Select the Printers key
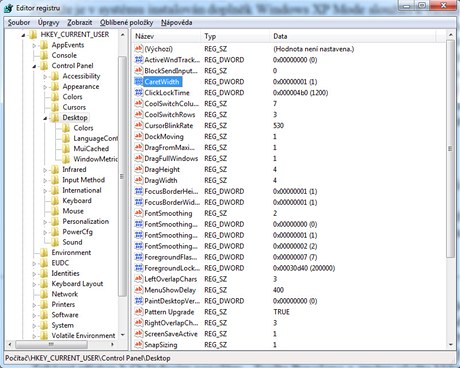The image size is (460, 368). [x=63, y=304]
